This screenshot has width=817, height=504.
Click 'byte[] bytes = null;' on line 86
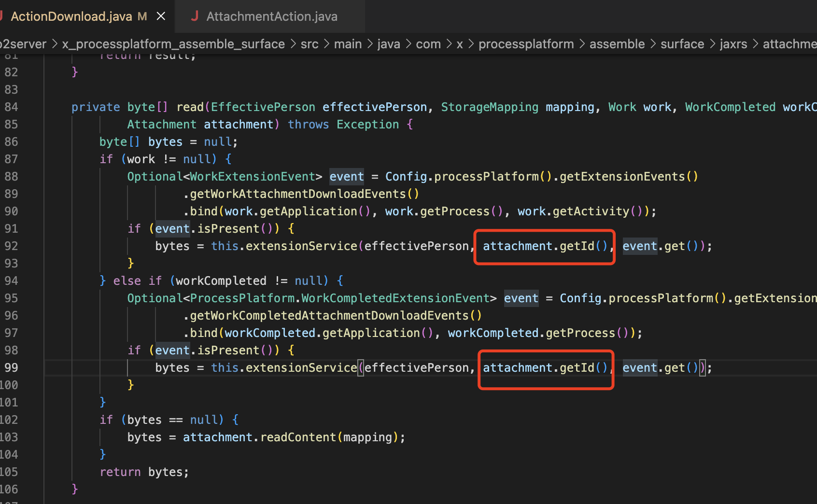169,142
